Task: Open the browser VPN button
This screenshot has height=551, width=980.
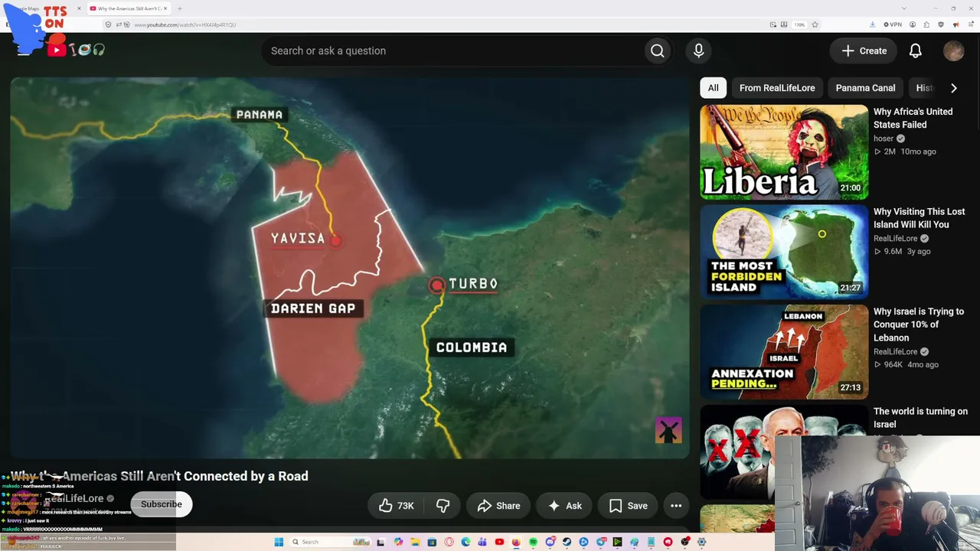Action: (893, 24)
